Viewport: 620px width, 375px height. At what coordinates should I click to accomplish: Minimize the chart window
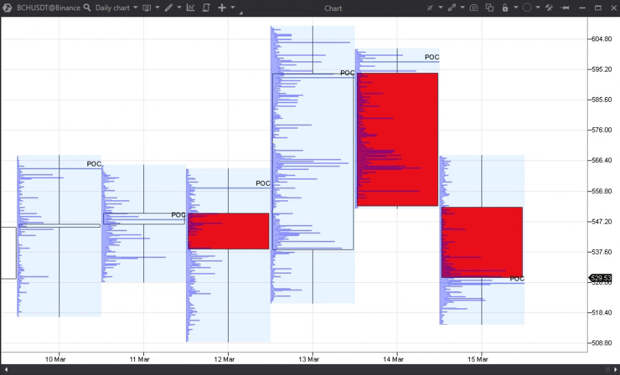(x=582, y=8)
